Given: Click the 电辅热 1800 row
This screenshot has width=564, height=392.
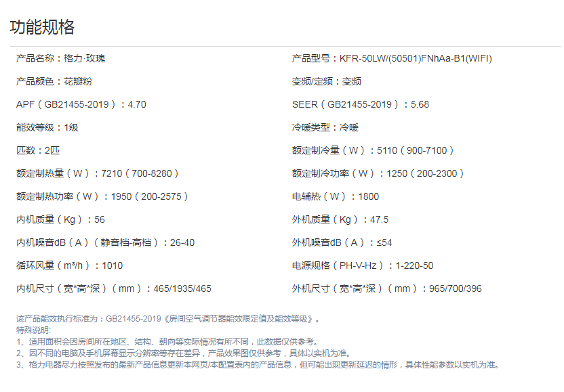Looking at the screenshot, I should pos(335,196).
